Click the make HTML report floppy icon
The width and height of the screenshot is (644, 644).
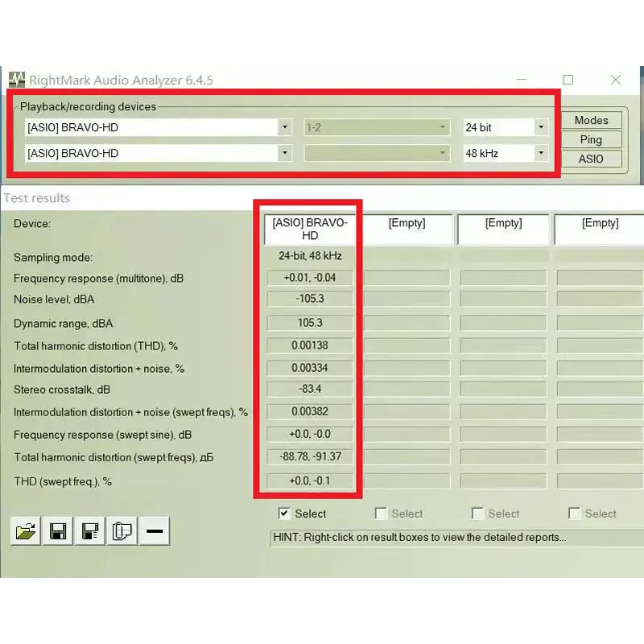[90, 531]
